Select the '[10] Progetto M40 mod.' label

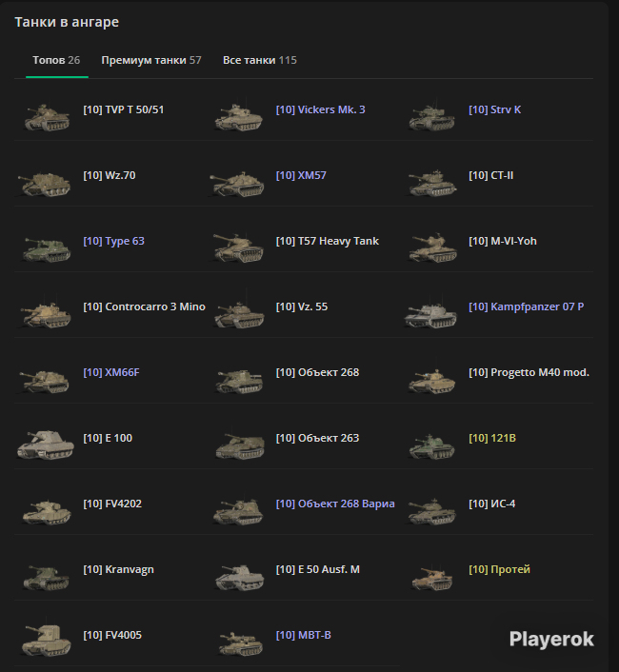[529, 372]
